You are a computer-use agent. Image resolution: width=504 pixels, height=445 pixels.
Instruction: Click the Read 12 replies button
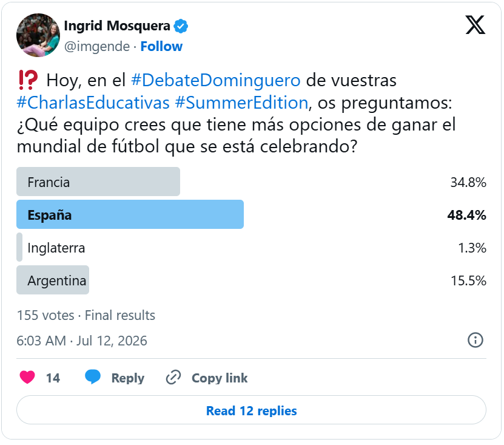coord(251,410)
